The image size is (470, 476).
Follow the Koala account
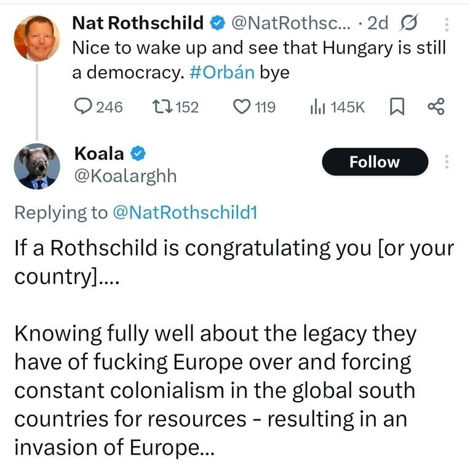(375, 162)
